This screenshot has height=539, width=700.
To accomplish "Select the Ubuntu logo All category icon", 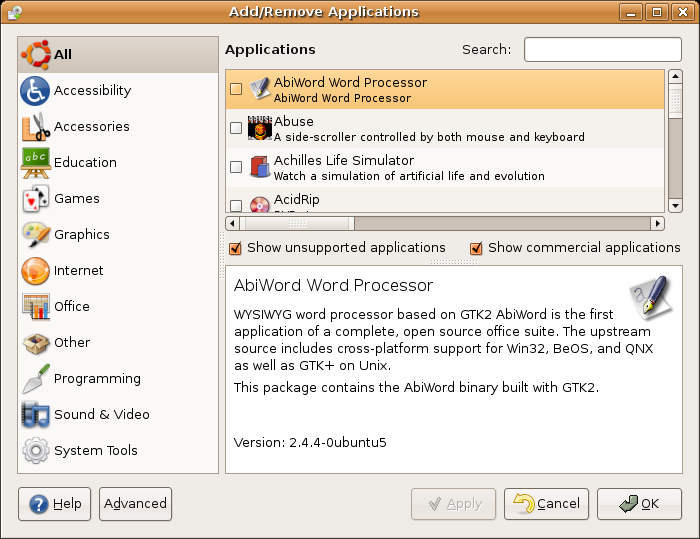I will tap(35, 54).
